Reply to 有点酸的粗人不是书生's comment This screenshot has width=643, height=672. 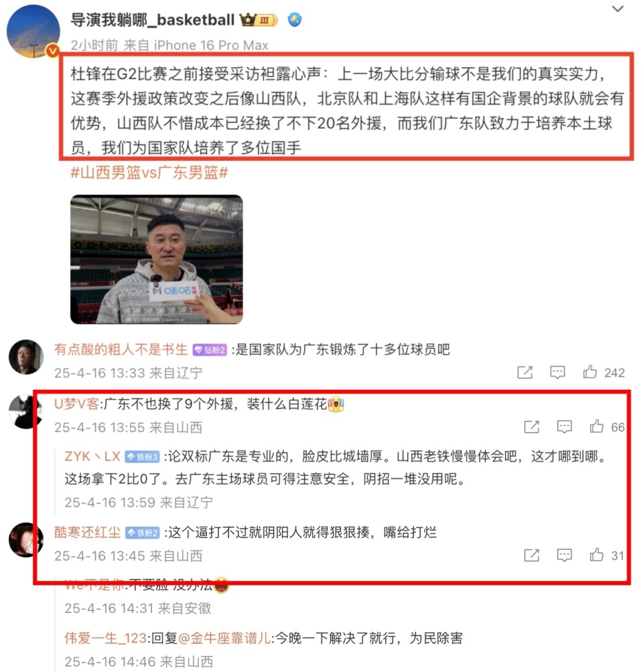pos(557,372)
